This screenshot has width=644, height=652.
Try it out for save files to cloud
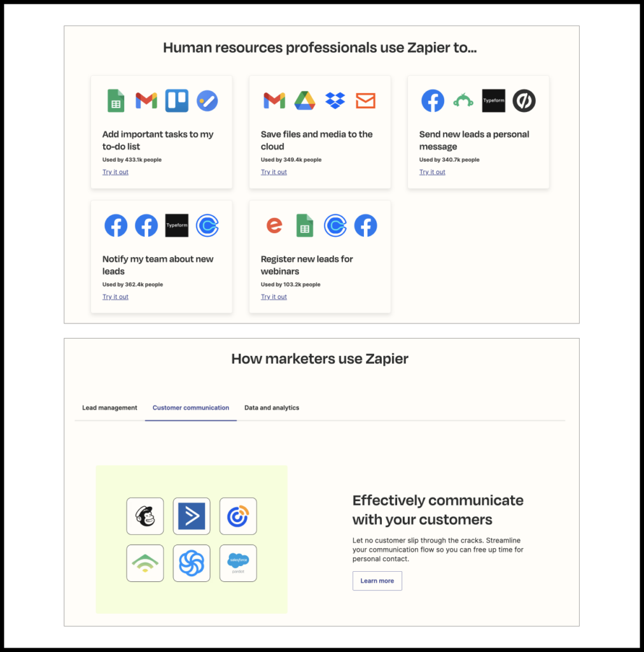(x=274, y=172)
